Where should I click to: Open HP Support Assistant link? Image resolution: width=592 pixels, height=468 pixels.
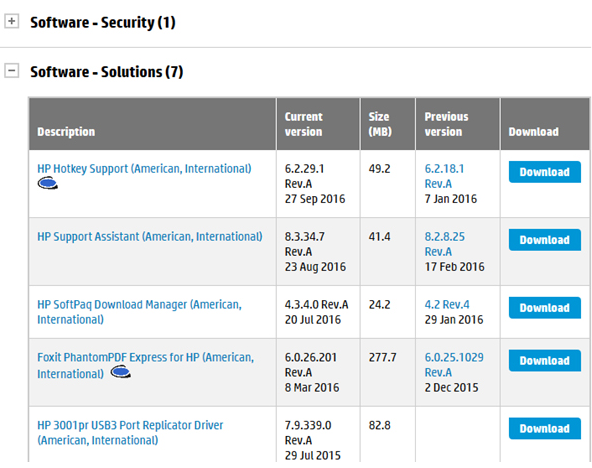pos(150,237)
